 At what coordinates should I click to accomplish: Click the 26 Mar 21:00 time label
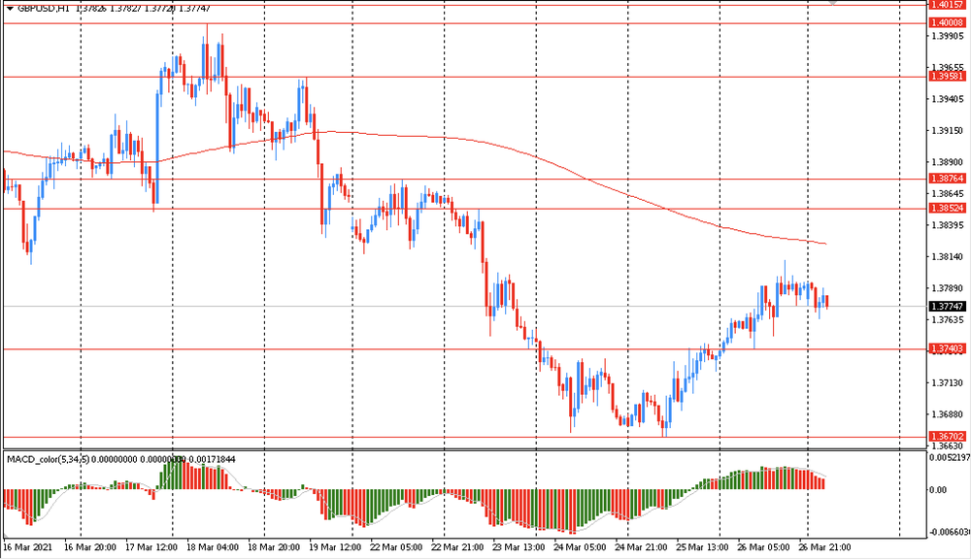pos(824,547)
